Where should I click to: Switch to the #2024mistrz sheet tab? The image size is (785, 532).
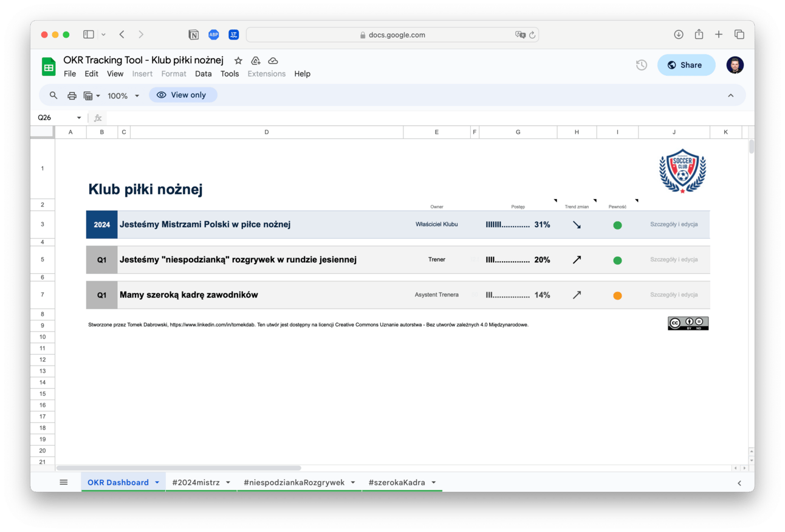(x=196, y=482)
